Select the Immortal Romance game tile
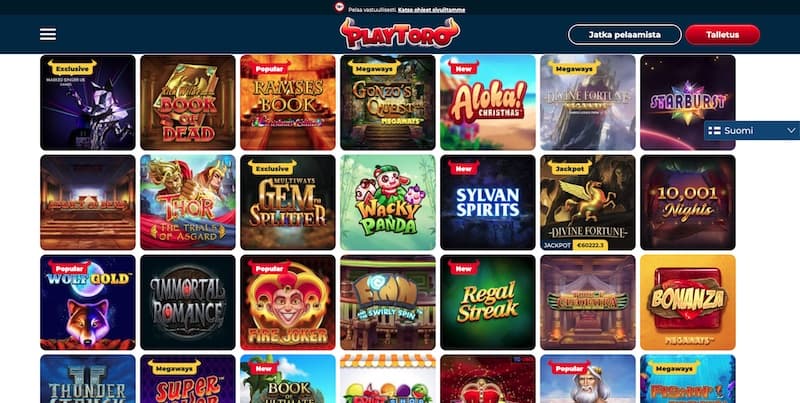The image size is (800, 403). point(188,303)
